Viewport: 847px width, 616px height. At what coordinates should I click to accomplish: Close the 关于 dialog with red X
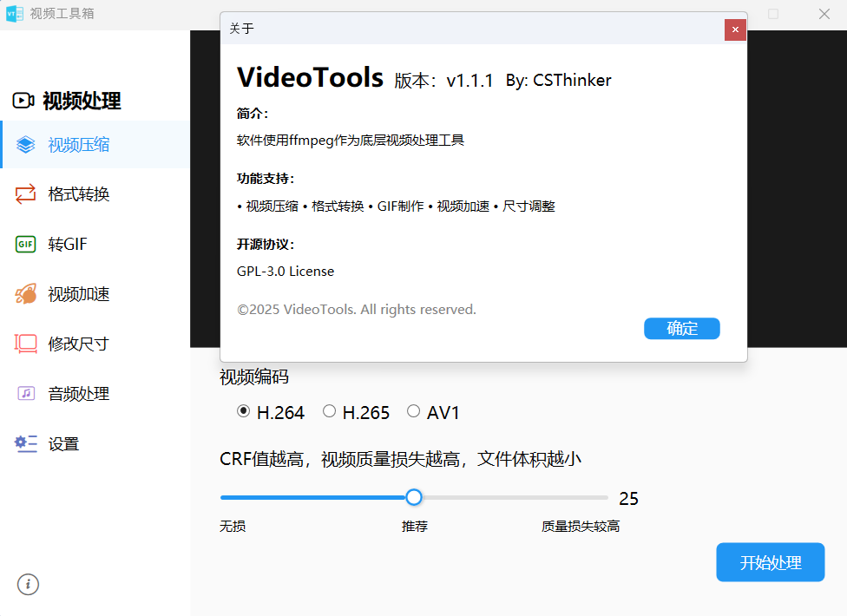[x=735, y=29]
